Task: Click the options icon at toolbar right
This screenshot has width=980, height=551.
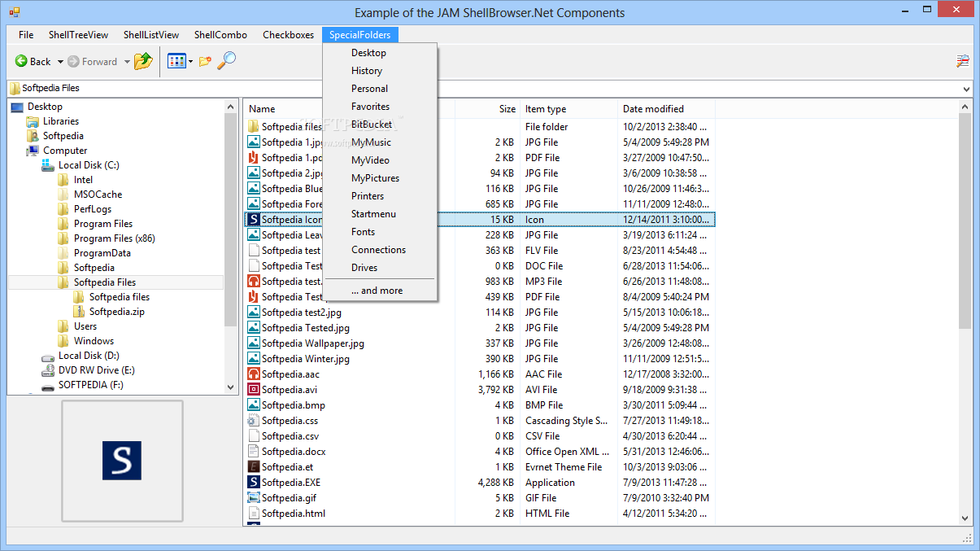Action: tap(963, 61)
